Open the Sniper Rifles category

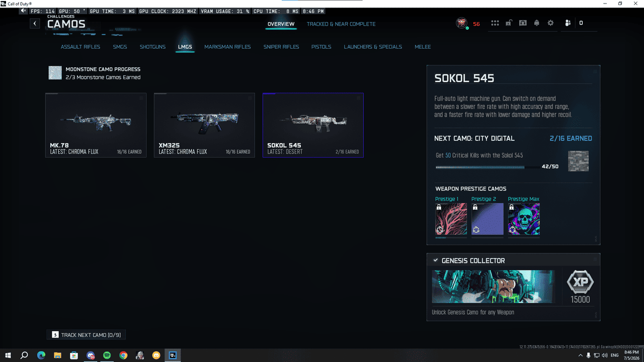coord(281,47)
